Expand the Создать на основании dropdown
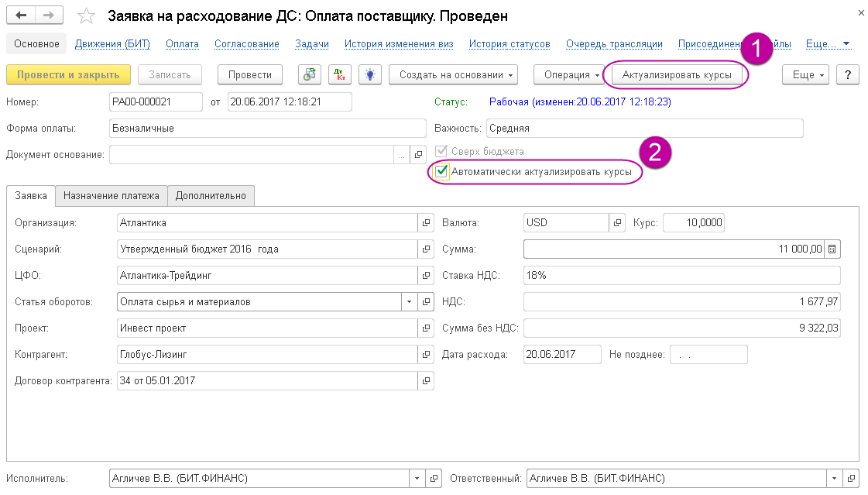Image resolution: width=868 pixels, height=495 pixels. click(454, 74)
